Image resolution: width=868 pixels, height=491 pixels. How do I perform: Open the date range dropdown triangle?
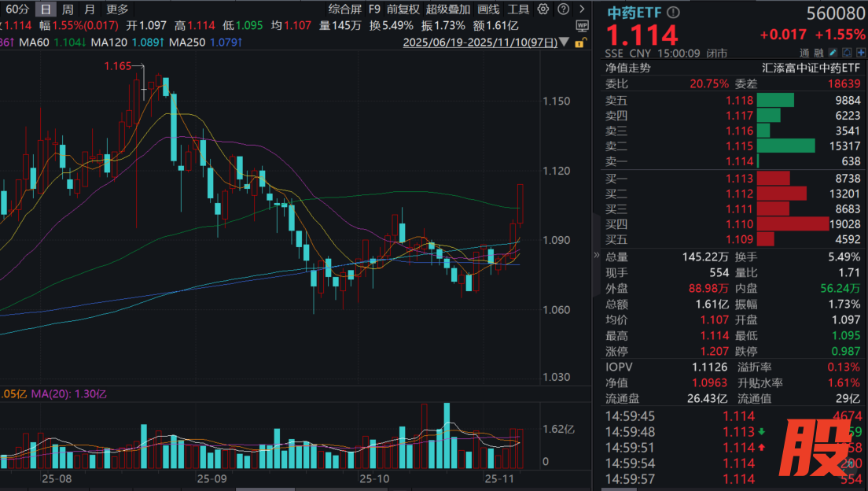(565, 42)
